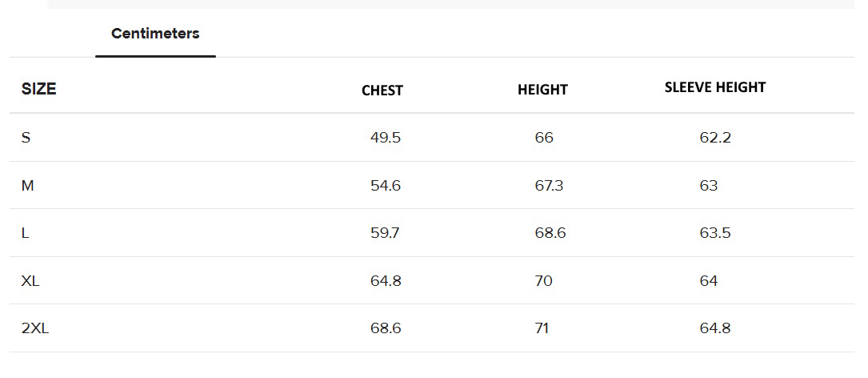Click the SIZE column header
The image size is (868, 378).
pyautogui.click(x=38, y=89)
